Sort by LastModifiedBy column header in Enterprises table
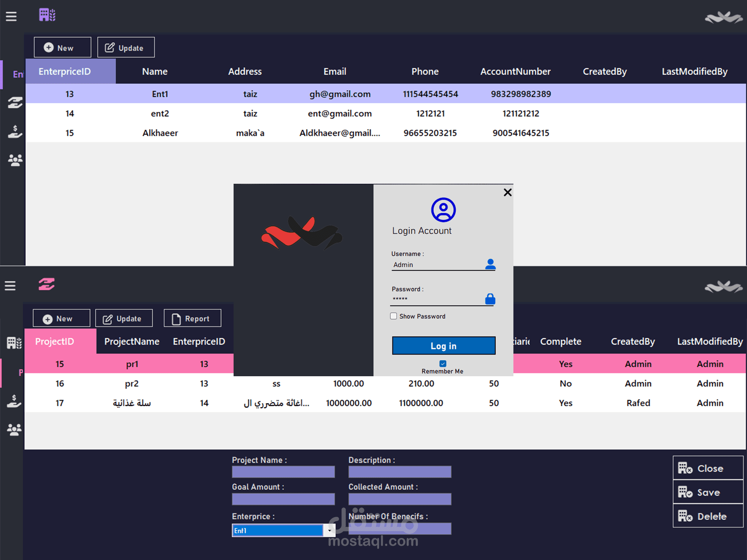Image resolution: width=747 pixels, height=560 pixels. 694,72
